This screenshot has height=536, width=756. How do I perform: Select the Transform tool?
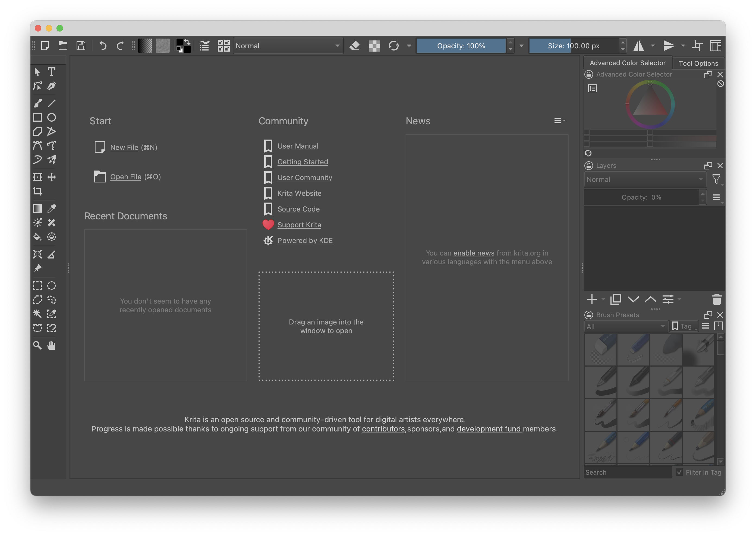[x=37, y=177]
